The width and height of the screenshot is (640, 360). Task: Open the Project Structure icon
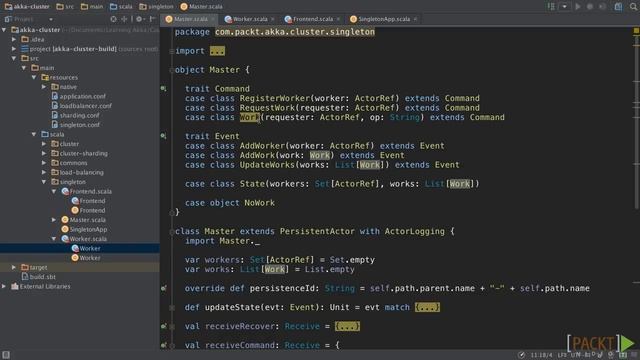pyautogui.click(x=618, y=7)
